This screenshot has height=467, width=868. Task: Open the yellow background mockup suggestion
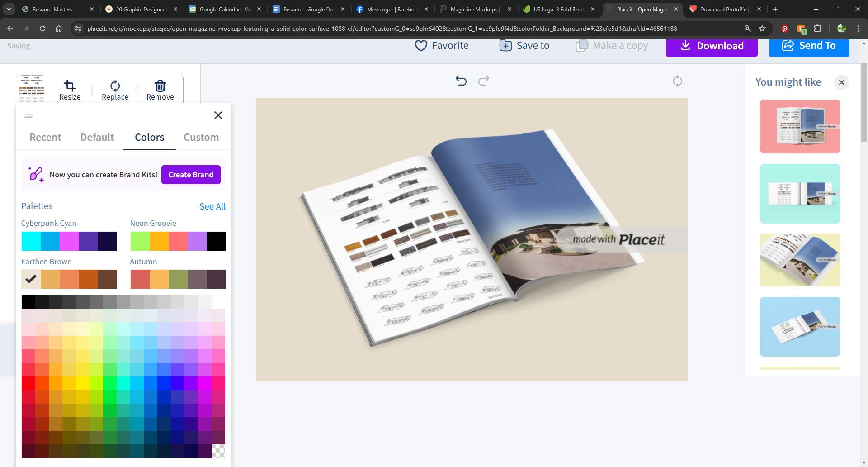[x=800, y=260]
